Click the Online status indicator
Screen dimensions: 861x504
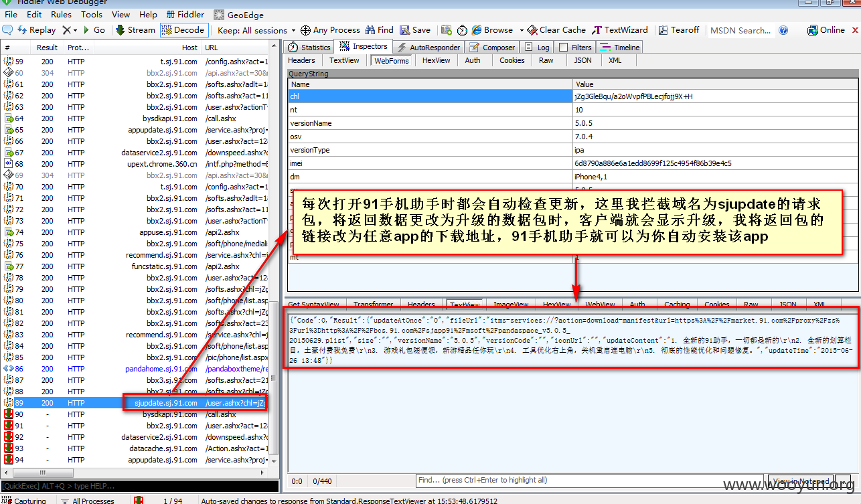[826, 30]
